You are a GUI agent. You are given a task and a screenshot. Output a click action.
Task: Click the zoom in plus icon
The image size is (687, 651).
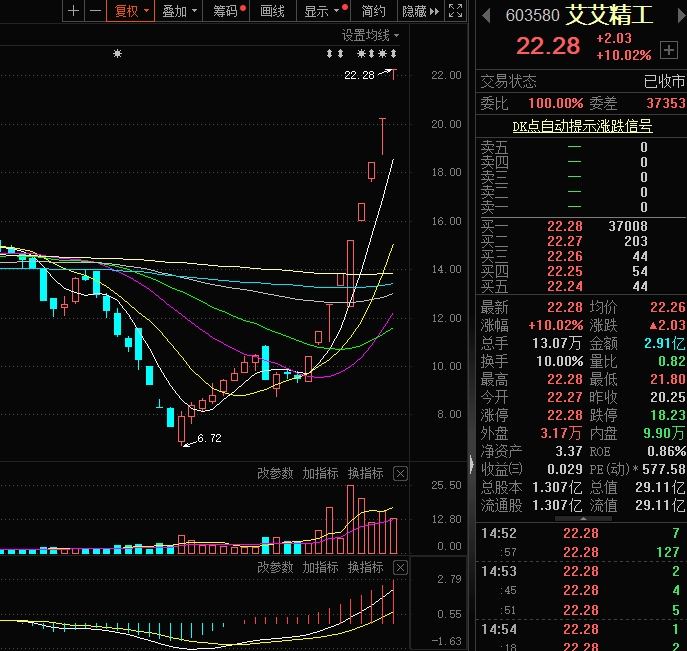tap(73, 11)
